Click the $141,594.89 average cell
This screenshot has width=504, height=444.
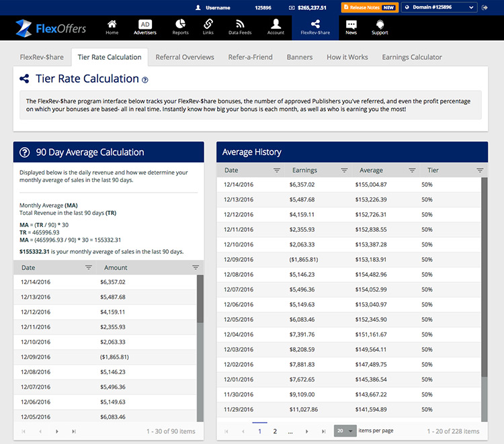point(371,410)
